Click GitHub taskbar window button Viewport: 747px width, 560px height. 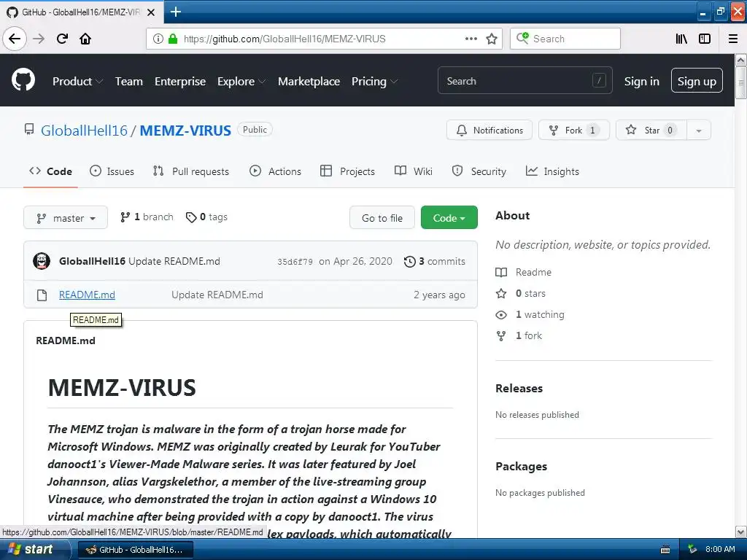[x=135, y=550]
